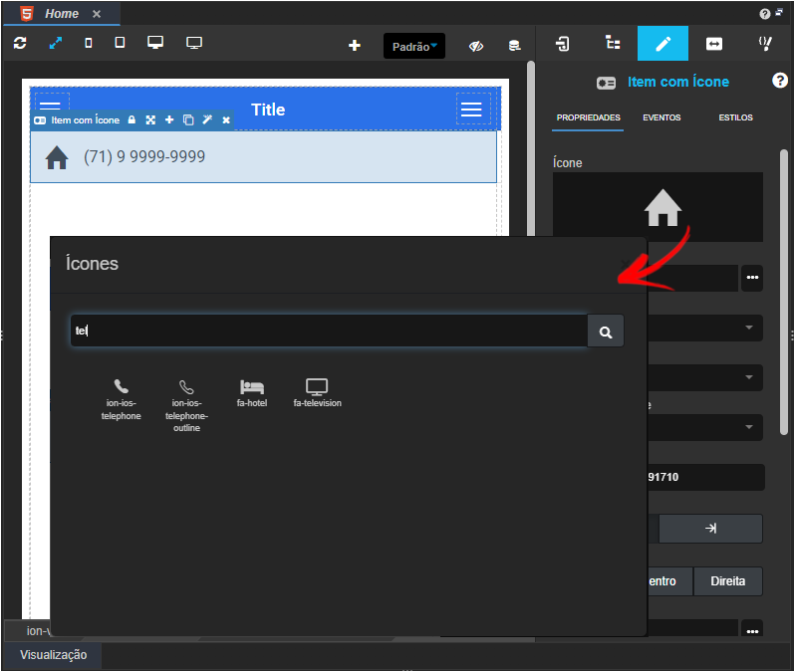Image resolution: width=795 pixels, height=672 pixels.
Task: Select the Direita alignment button
Action: tap(727, 581)
